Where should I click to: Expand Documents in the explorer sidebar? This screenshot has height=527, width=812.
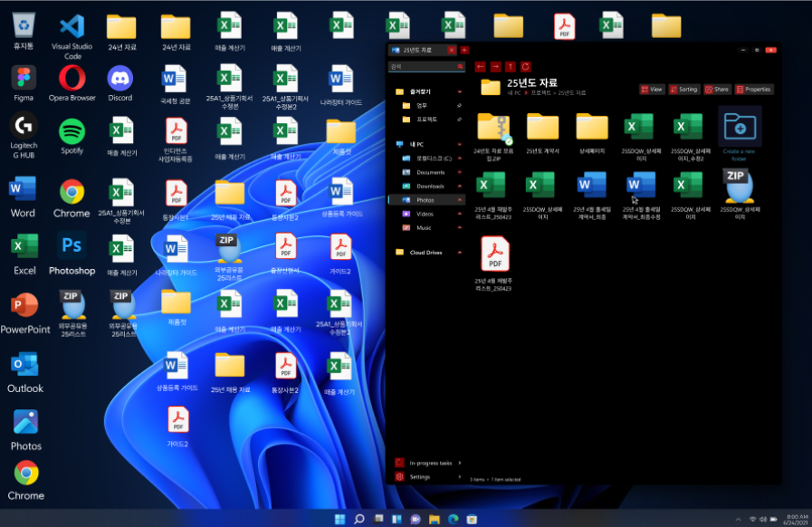pos(459,172)
